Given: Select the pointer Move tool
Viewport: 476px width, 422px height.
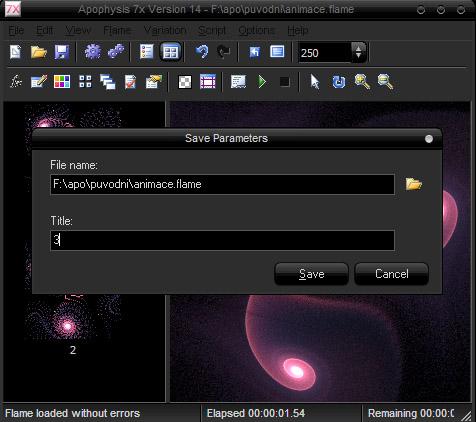Looking at the screenshot, I should coord(315,82).
